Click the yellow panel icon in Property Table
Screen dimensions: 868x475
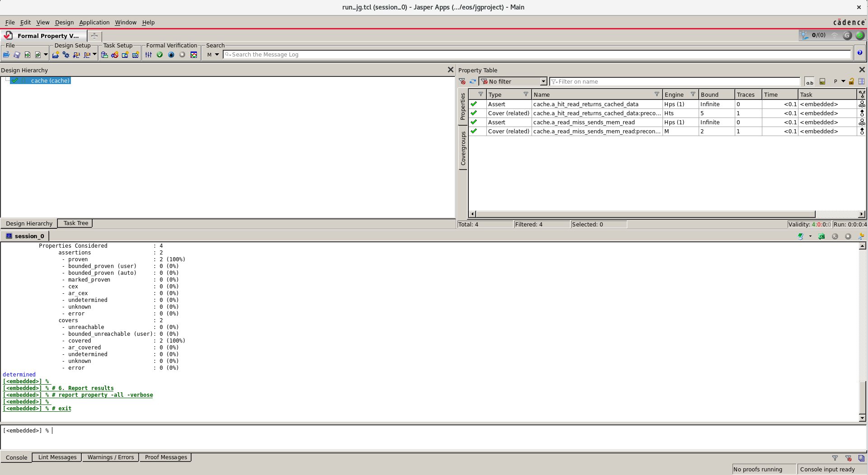pos(822,81)
